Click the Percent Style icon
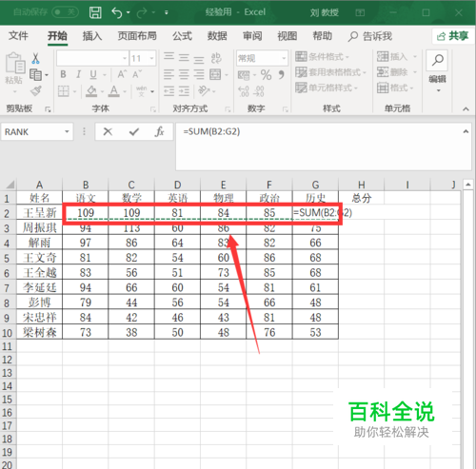This screenshot has width=476, height=469. [x=266, y=75]
